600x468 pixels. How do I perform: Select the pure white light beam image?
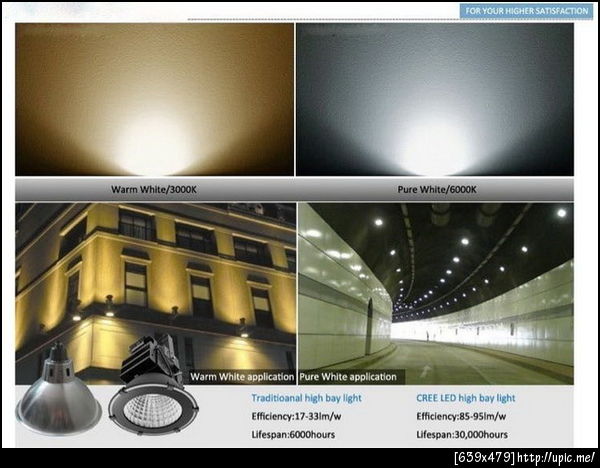(x=435, y=99)
